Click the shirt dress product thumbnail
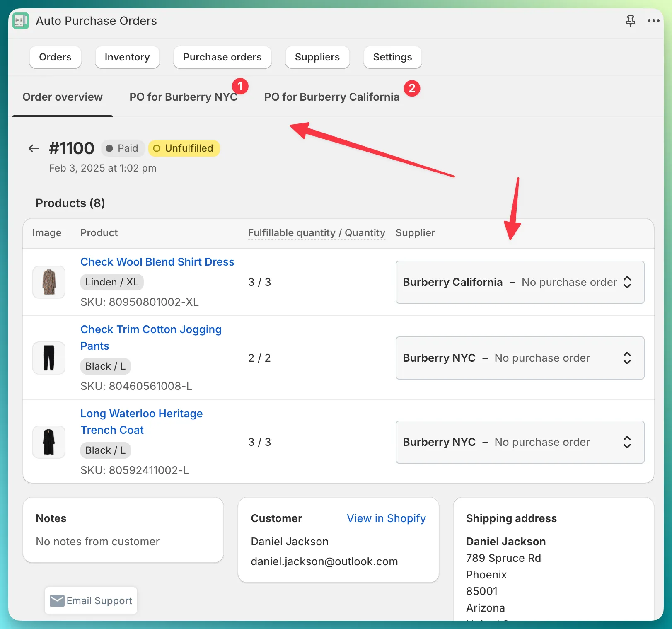 pos(49,282)
